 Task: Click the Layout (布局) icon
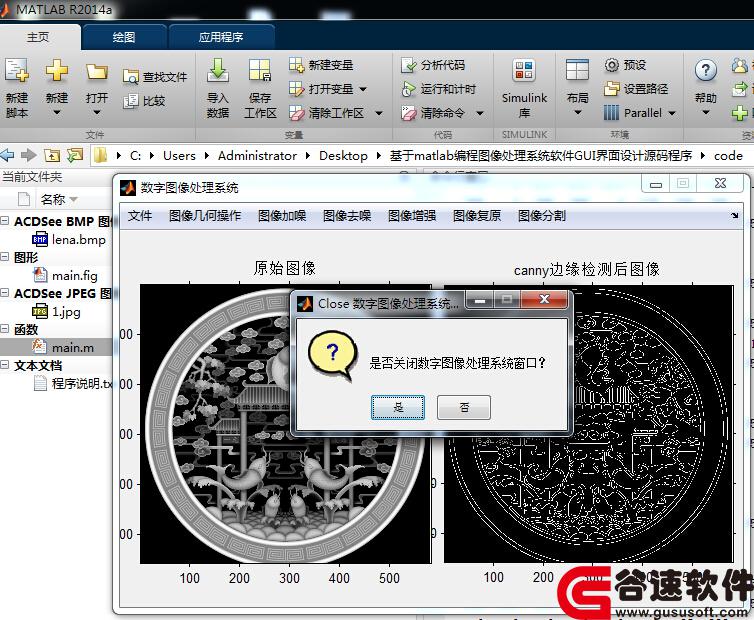tap(578, 70)
